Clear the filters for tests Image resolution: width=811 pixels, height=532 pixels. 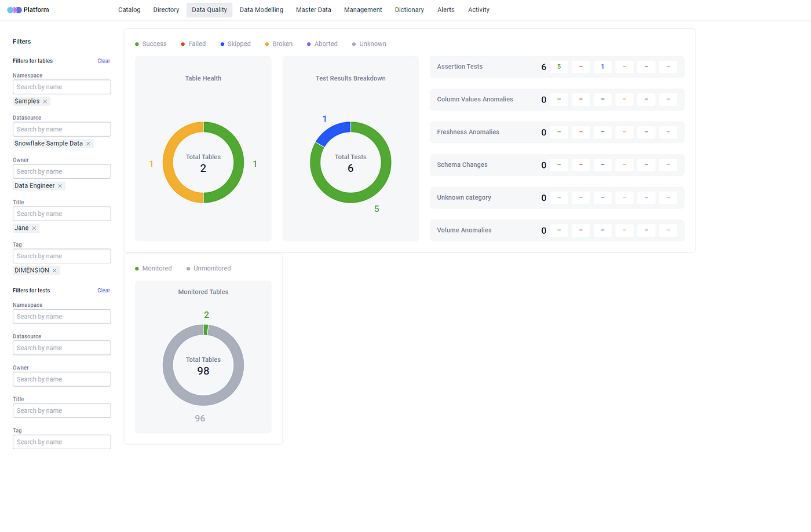coord(104,291)
